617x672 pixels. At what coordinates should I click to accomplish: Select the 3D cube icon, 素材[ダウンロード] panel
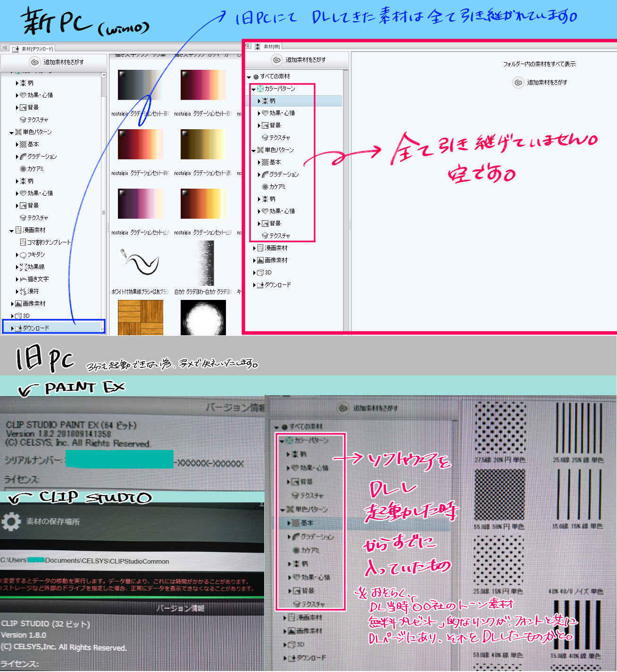point(18,316)
